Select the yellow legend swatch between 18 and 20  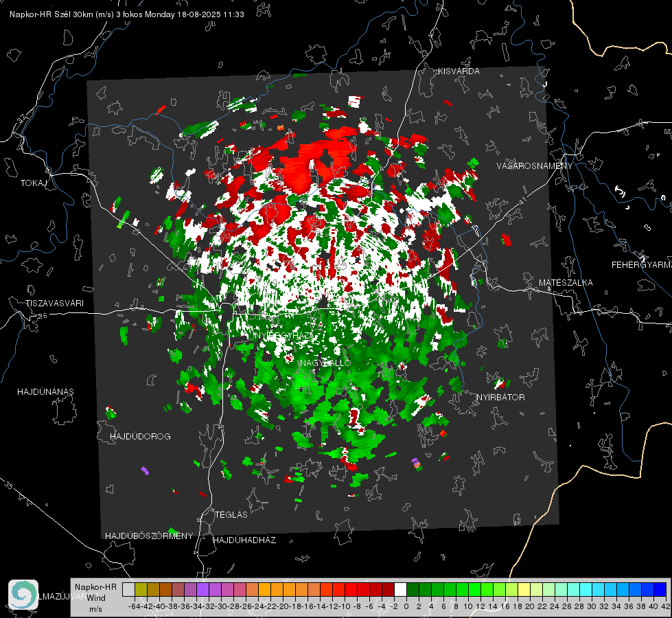coord(524,589)
